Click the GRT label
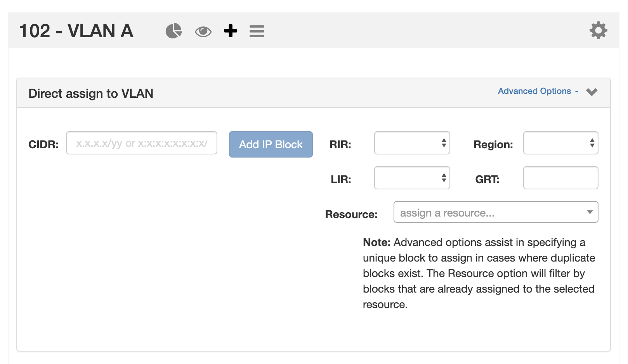 point(487,180)
